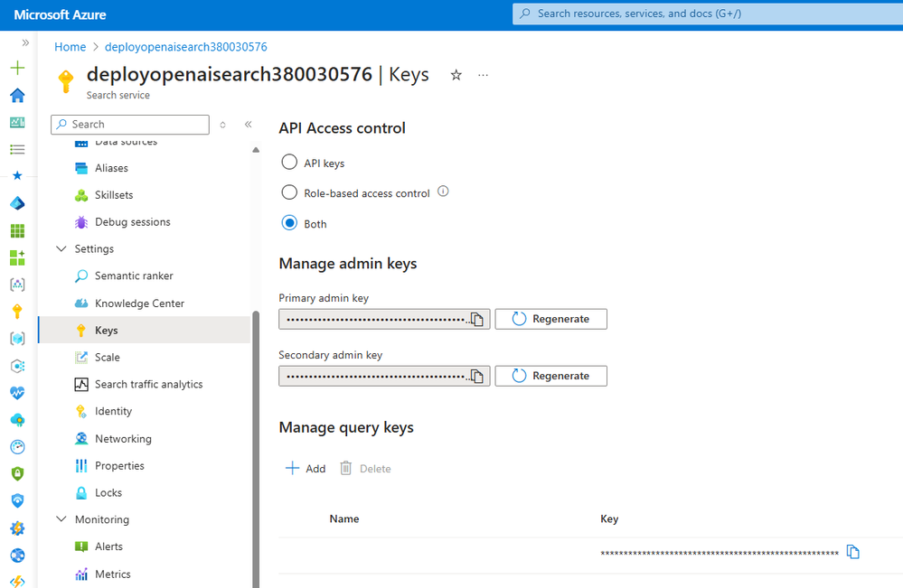Viewport: 903px width, 588px height.
Task: Select Keys in resource menu
Action: coord(144,330)
